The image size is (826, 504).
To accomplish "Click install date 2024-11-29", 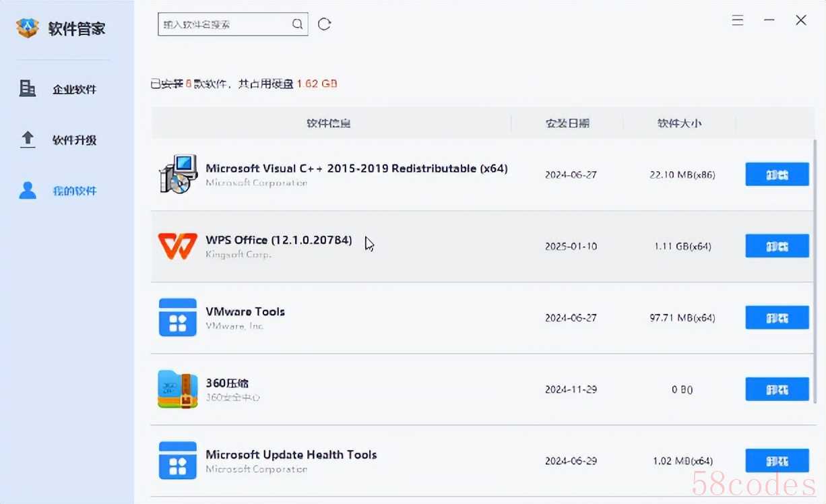I will click(x=571, y=389).
